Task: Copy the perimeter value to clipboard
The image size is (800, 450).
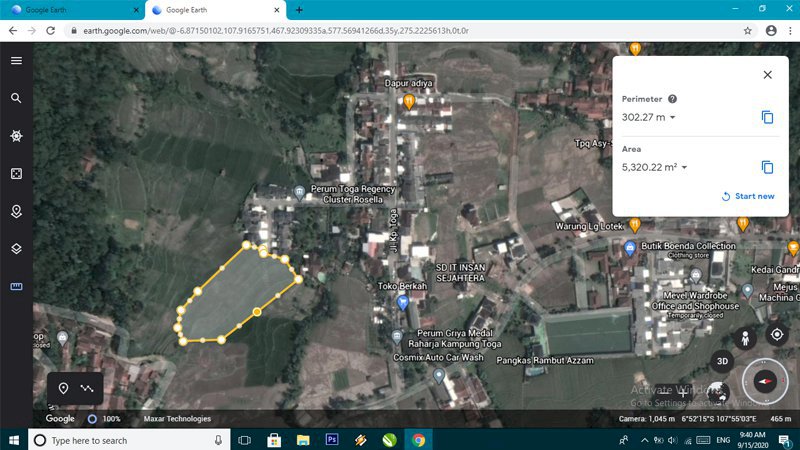Action: coord(767,117)
